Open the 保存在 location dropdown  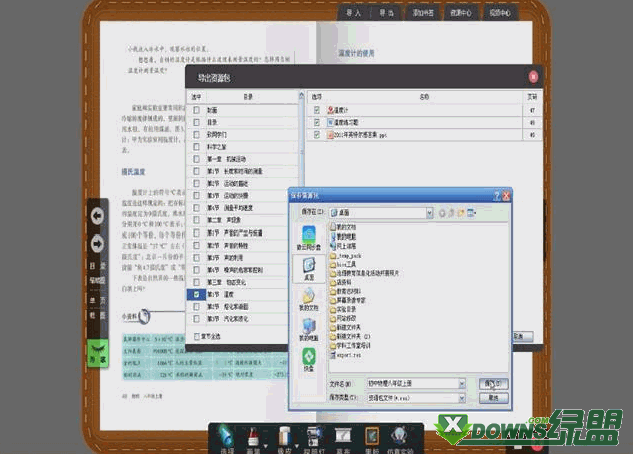(x=430, y=213)
